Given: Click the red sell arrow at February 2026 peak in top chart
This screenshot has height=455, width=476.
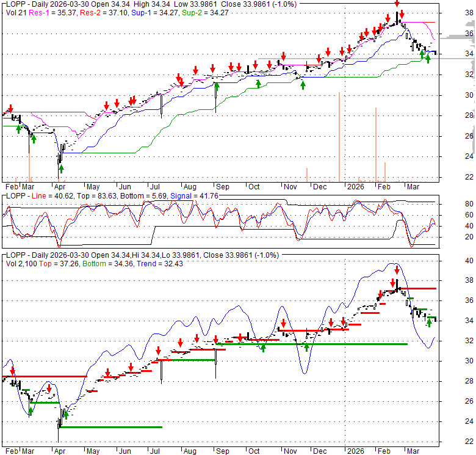Looking at the screenshot, I should 397,4.
